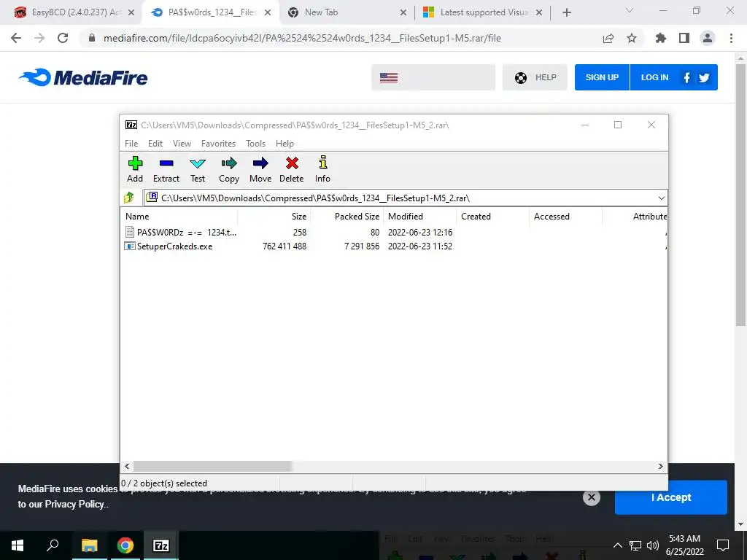
Task: Open File Explorer from the taskbar
Action: click(89, 545)
